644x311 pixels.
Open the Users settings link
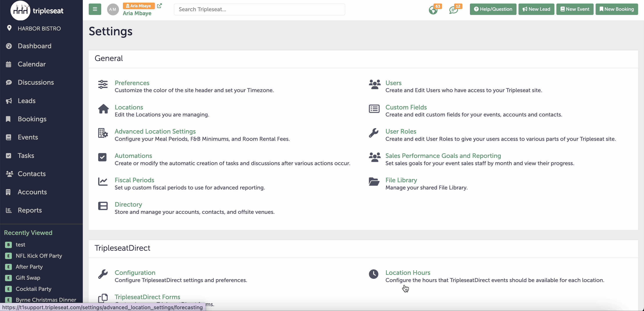point(393,83)
